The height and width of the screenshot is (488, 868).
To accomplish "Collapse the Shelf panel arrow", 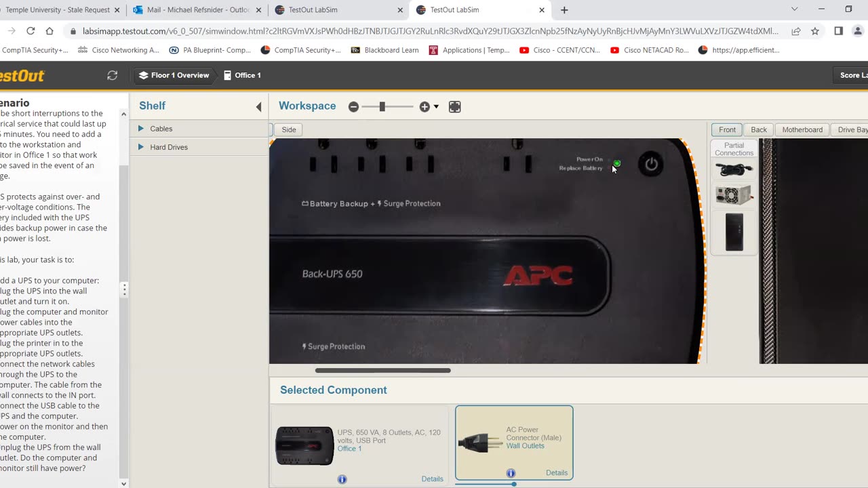I will 258,106.
